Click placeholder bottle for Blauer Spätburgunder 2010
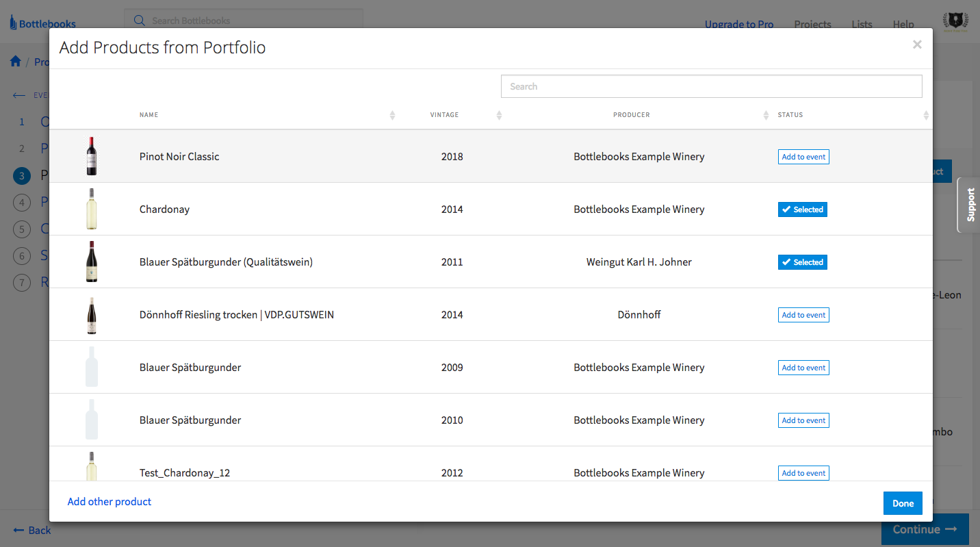This screenshot has width=980, height=547. coord(92,420)
